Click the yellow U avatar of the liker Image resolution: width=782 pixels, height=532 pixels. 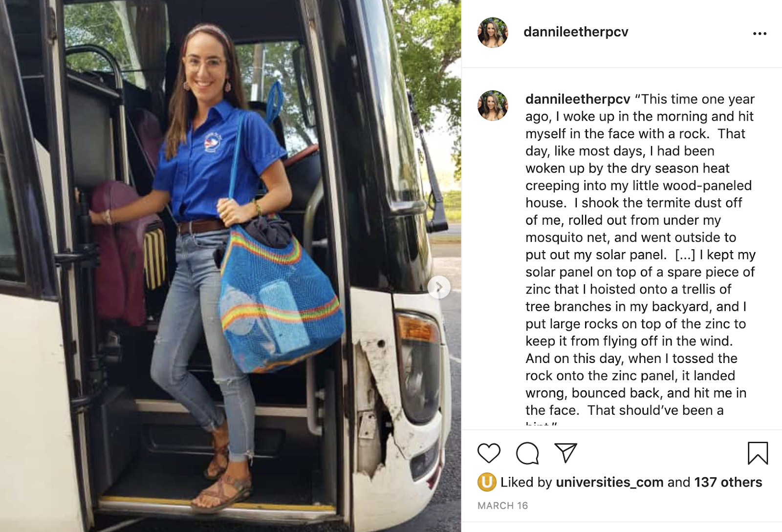pyautogui.click(x=487, y=482)
